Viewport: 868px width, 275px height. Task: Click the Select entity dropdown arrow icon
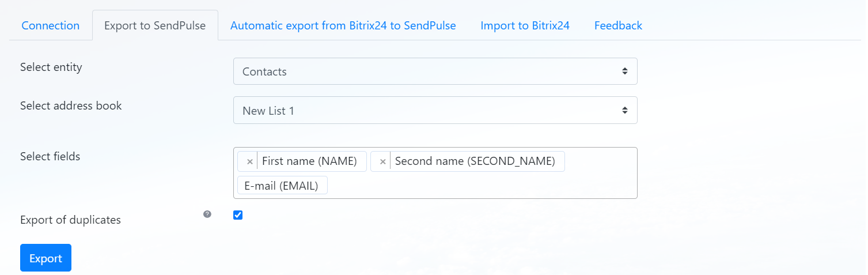coord(624,71)
